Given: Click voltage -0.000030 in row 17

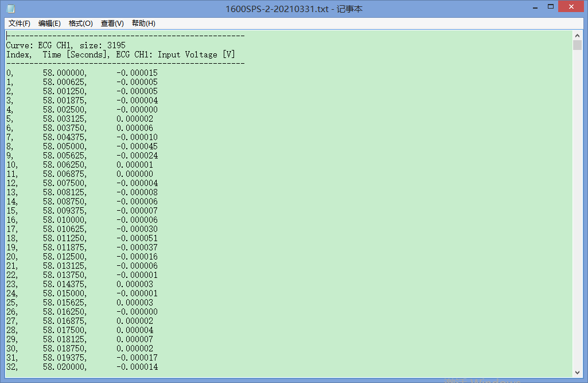Looking at the screenshot, I should pos(137,230).
